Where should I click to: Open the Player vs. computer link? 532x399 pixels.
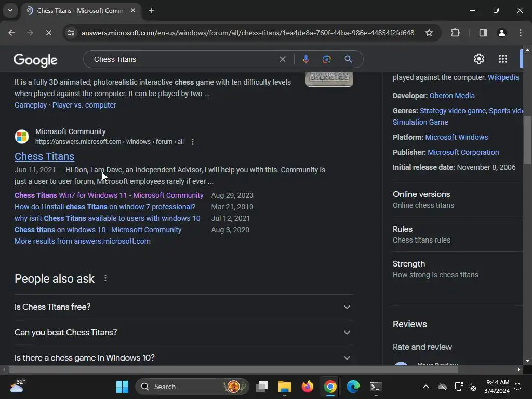(84, 105)
